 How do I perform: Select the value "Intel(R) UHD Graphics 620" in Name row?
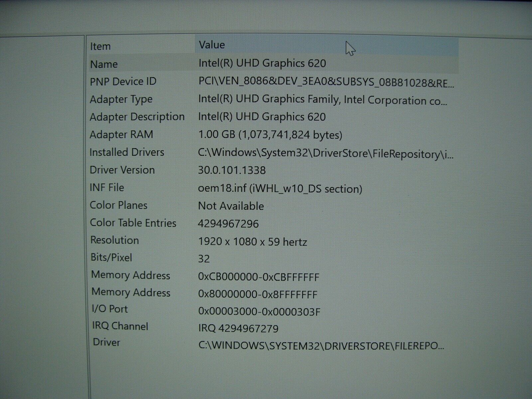click(262, 63)
